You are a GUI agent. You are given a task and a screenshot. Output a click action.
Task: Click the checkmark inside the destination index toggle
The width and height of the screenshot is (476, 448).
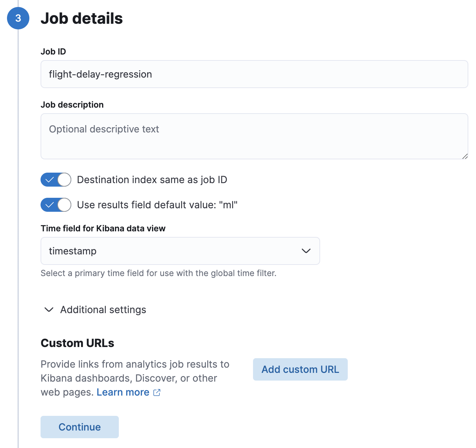coord(50,180)
